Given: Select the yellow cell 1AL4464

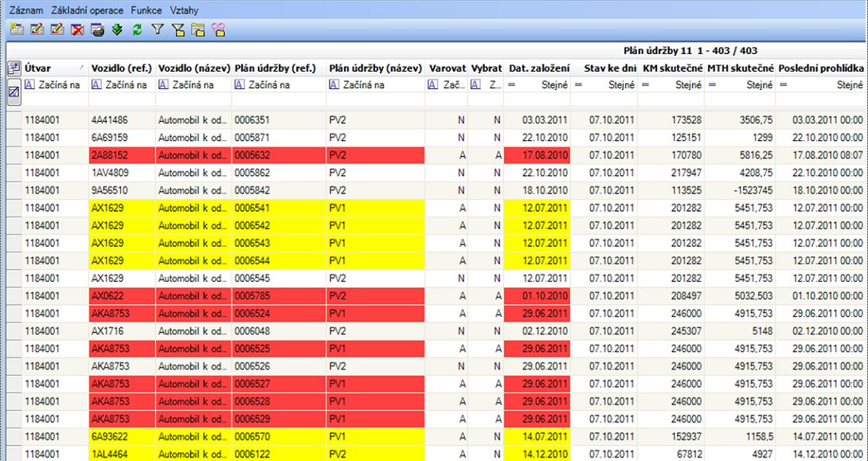Looking at the screenshot, I should [122, 455].
